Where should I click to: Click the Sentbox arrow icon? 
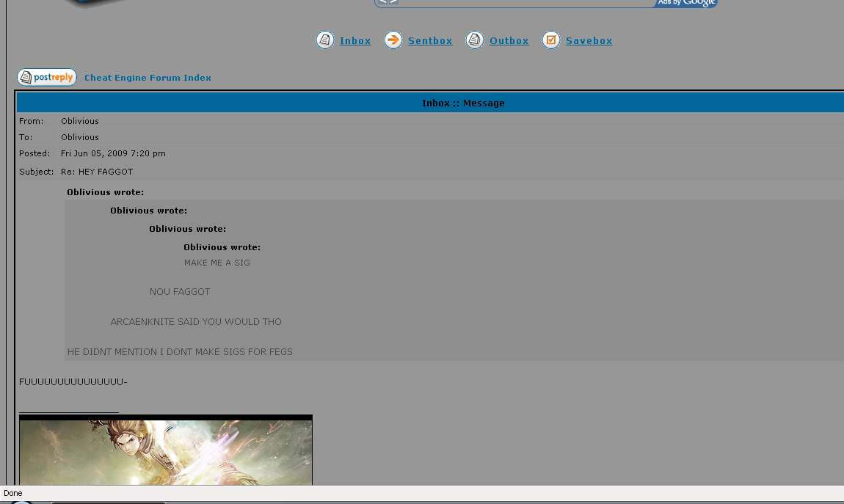(x=393, y=40)
